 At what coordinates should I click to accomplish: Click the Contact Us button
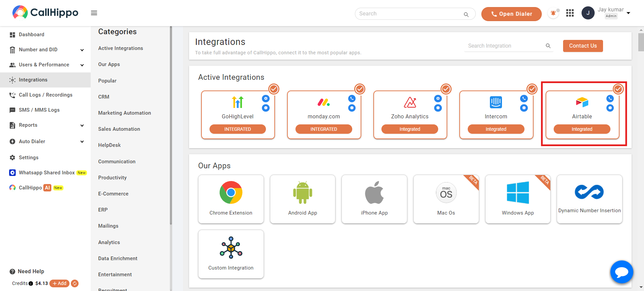[x=583, y=46]
